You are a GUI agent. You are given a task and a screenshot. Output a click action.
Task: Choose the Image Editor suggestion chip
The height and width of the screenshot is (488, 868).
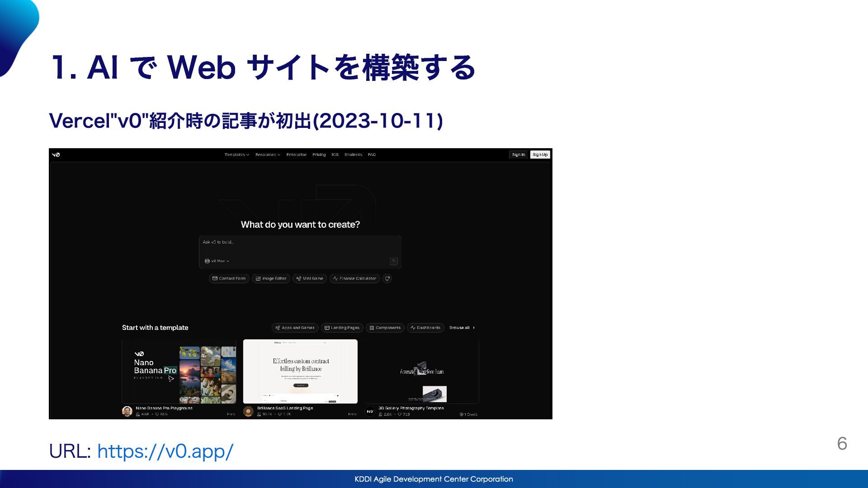(x=271, y=278)
